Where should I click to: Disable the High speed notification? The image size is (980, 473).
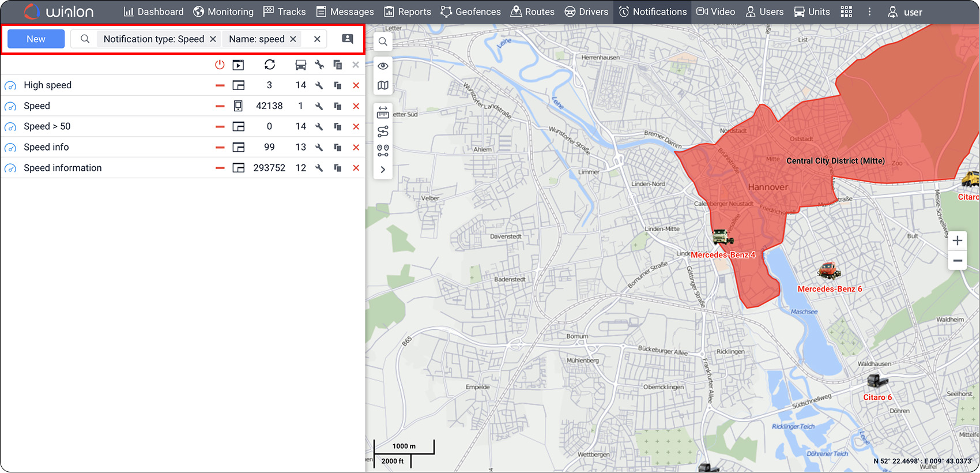[220, 85]
